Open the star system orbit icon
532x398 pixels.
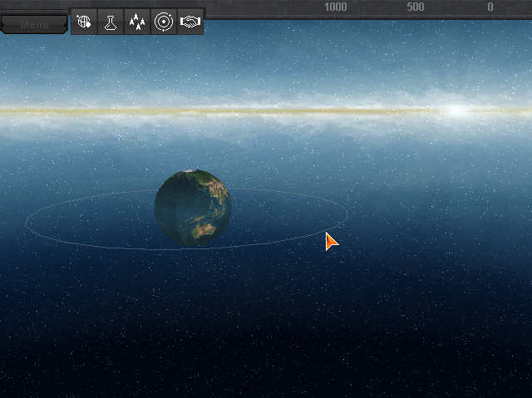click(x=164, y=22)
